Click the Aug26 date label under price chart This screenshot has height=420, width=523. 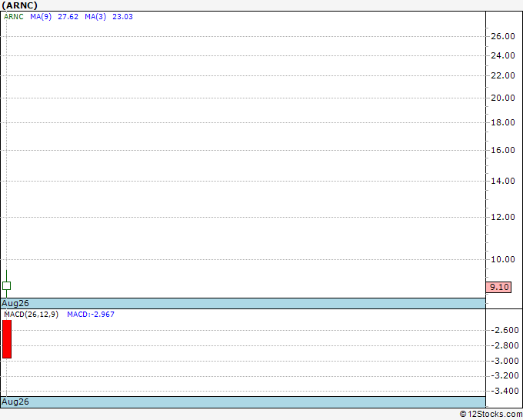15,303
